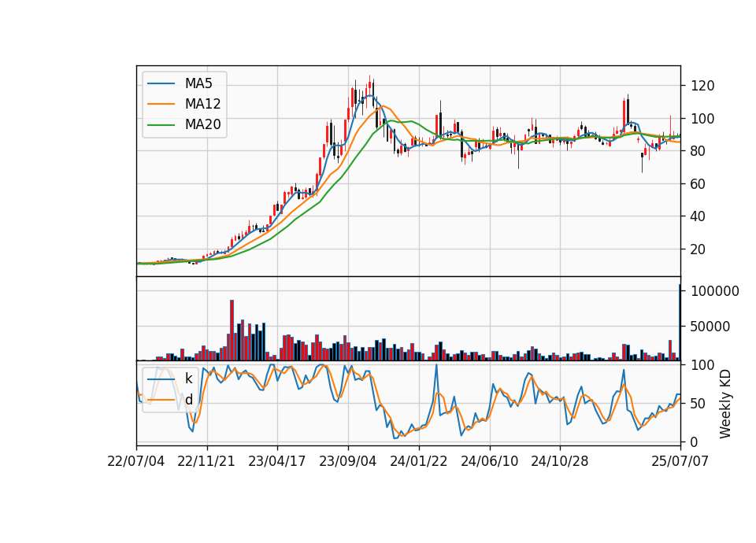Click the 22/07/04 date axis label
This screenshot has width=756, height=543.
136,461
